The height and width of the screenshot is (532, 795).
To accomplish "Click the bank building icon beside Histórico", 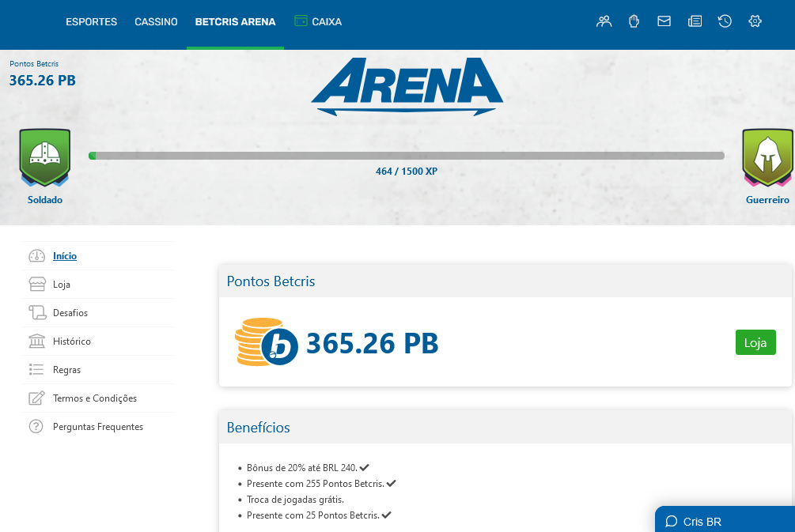I will 36,341.
